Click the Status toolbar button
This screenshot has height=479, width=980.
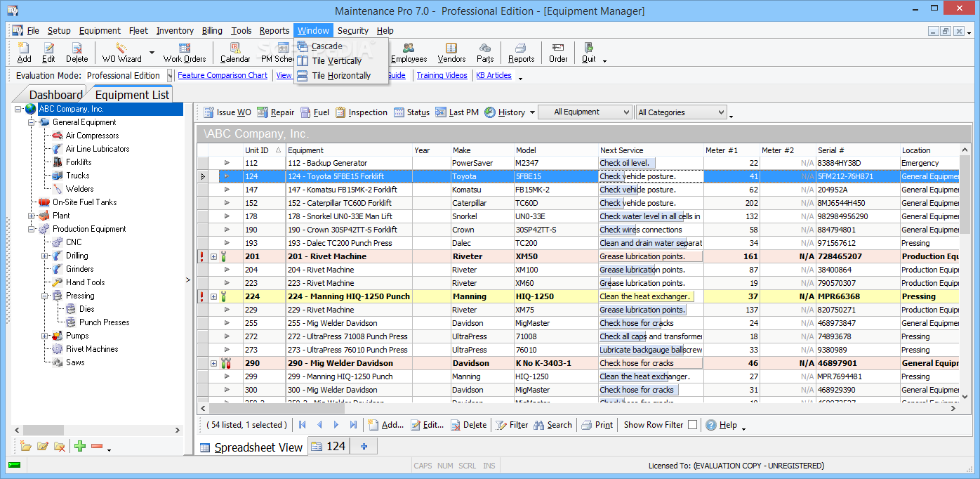click(x=411, y=112)
